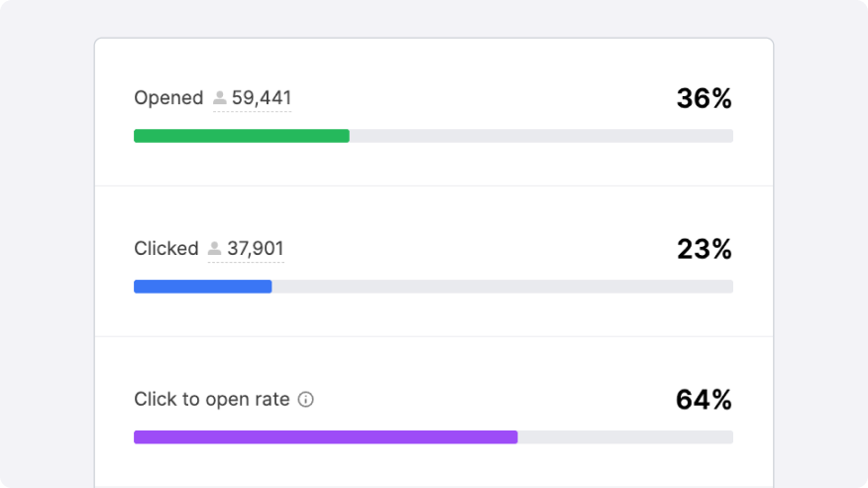Select the 23% clicked percentage value
The image size is (868, 488).
tap(704, 249)
